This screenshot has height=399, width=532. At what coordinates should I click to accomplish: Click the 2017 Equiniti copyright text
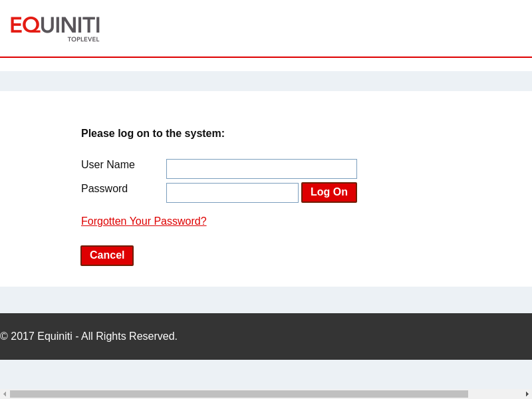[89, 336]
